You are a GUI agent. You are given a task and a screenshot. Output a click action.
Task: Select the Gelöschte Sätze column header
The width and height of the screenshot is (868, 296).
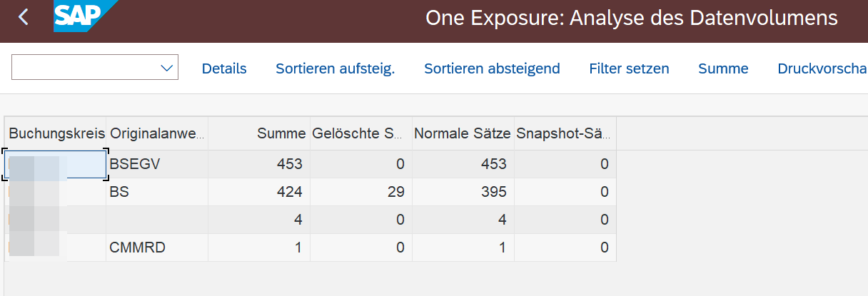[360, 133]
